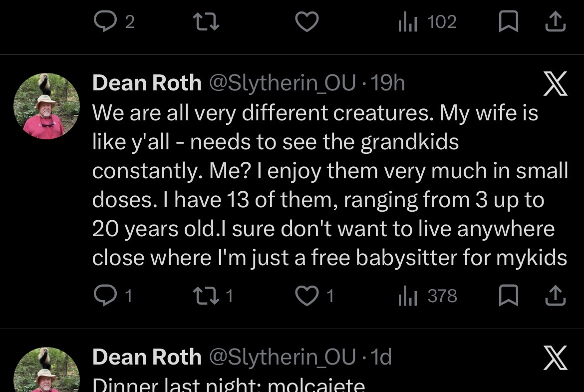Tap the X logo icon on the 19h tweet
The height and width of the screenshot is (392, 584).
(555, 84)
